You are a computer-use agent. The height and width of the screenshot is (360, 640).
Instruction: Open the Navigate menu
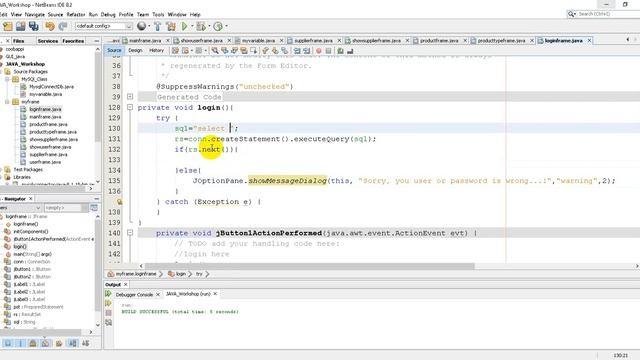pyautogui.click(x=34, y=14)
